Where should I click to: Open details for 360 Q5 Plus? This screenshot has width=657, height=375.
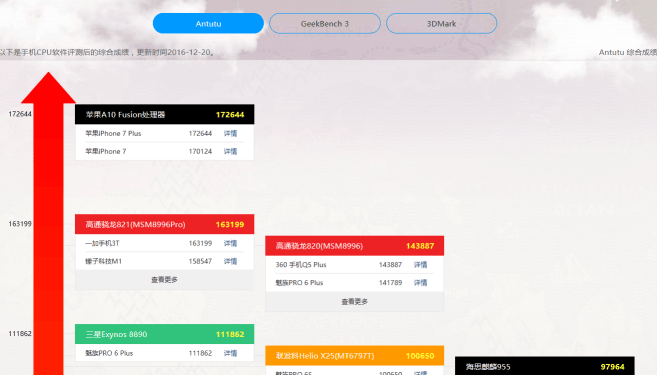pos(420,264)
